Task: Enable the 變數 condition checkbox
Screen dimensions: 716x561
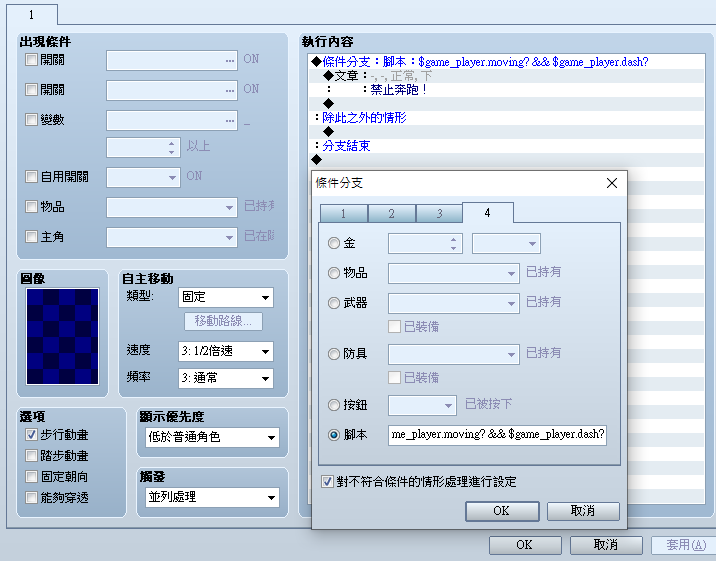Action: pyautogui.click(x=31, y=120)
